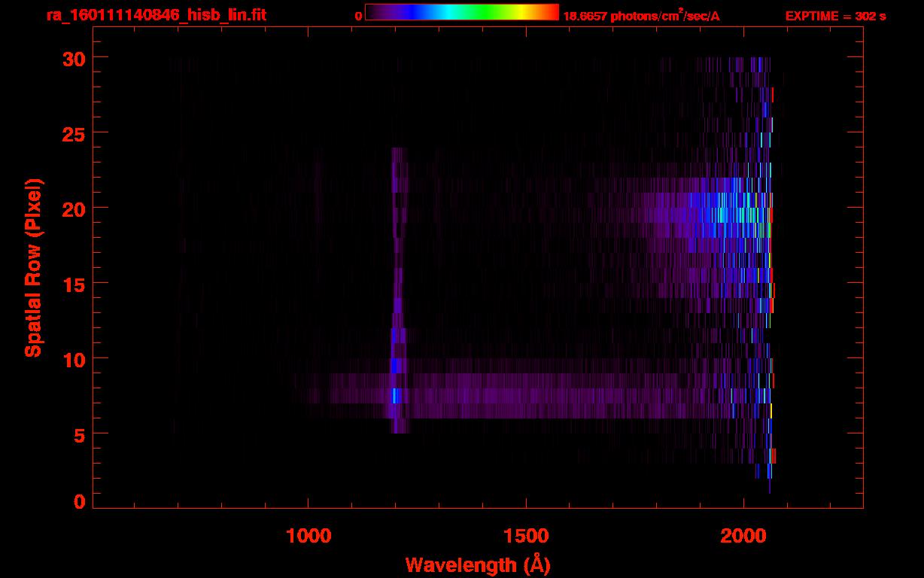924x578 pixels.
Task: Click the 25 spatial row tick label
Action: click(x=74, y=133)
